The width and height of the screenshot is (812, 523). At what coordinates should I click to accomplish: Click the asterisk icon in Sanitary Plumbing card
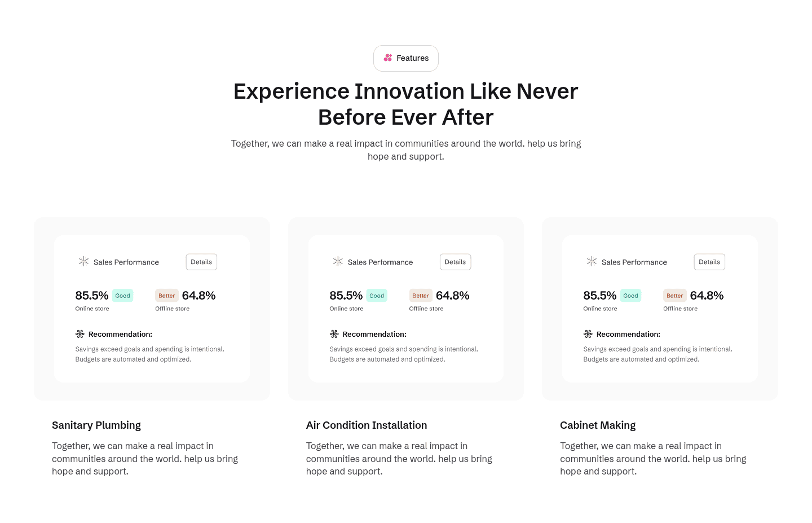point(83,261)
